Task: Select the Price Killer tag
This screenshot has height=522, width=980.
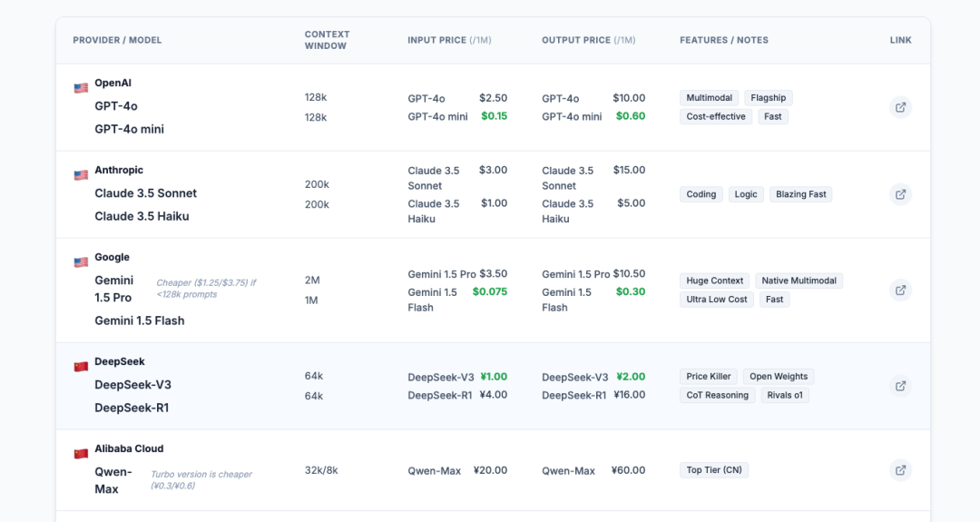Action: 708,377
